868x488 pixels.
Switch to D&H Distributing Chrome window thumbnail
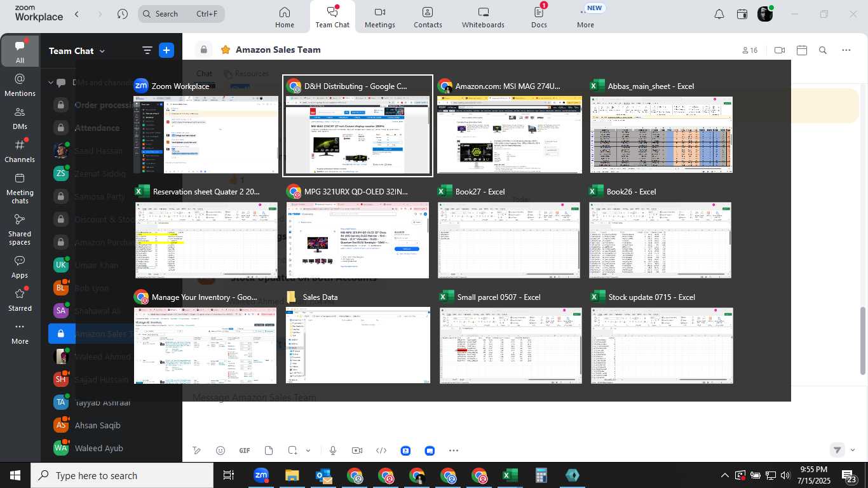pyautogui.click(x=358, y=126)
